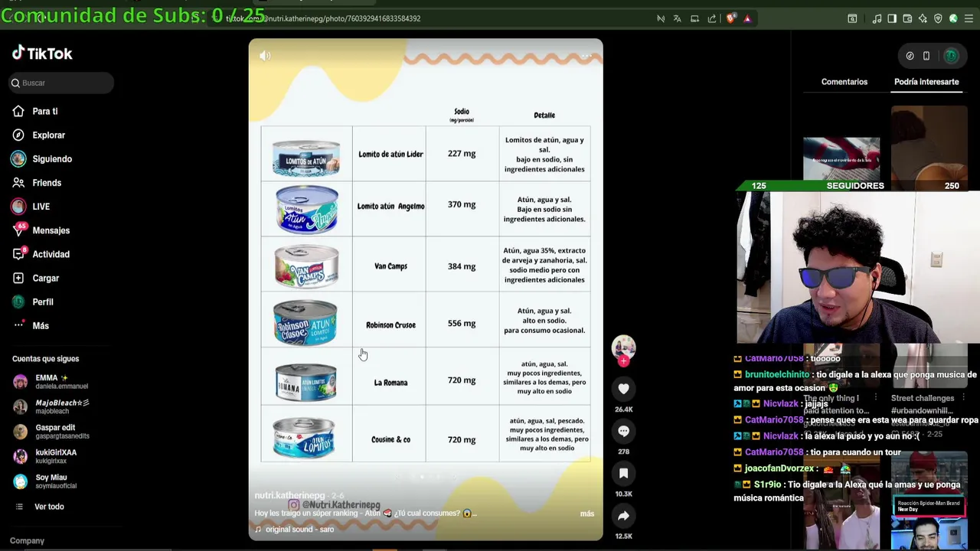This screenshot has width=980, height=551.
Task: Save the post with bookmark icon
Action: pos(623,474)
